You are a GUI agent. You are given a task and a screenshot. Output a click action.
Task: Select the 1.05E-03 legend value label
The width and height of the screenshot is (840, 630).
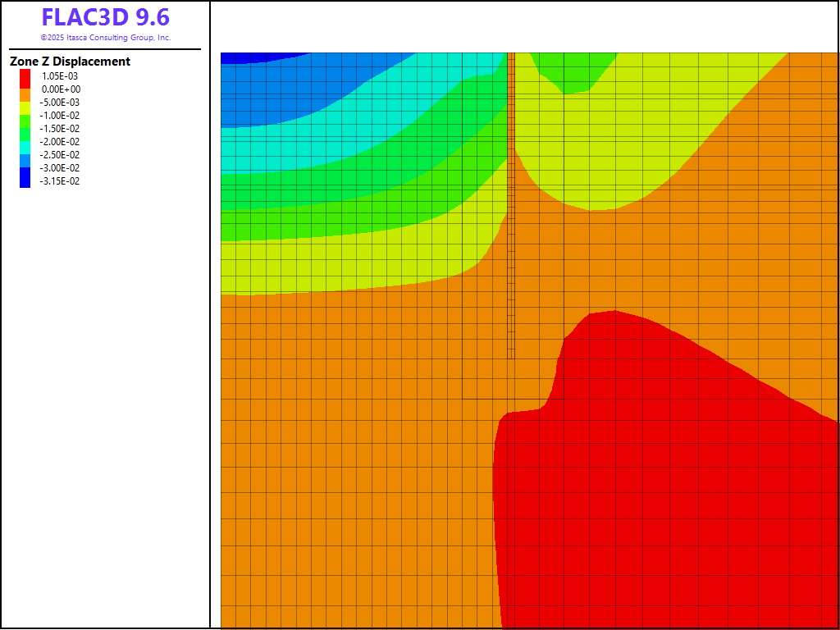coord(60,75)
